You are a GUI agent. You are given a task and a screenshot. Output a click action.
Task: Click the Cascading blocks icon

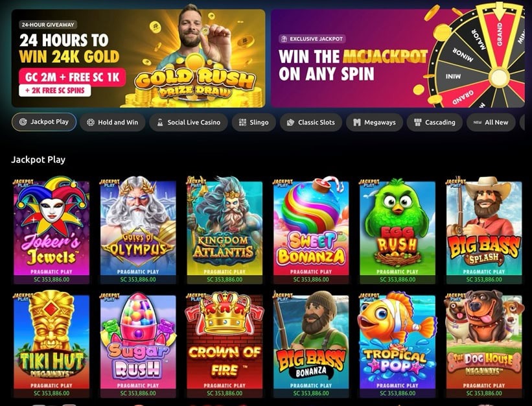[418, 123]
